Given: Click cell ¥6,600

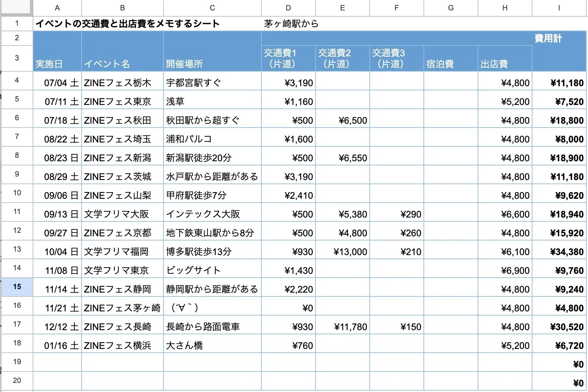Looking at the screenshot, I should [505, 212].
